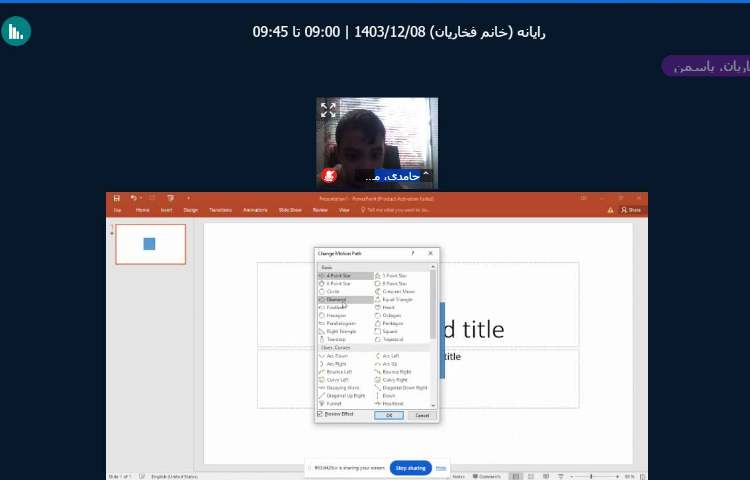
Task: Select the Arc Down motion path
Action: coord(336,356)
